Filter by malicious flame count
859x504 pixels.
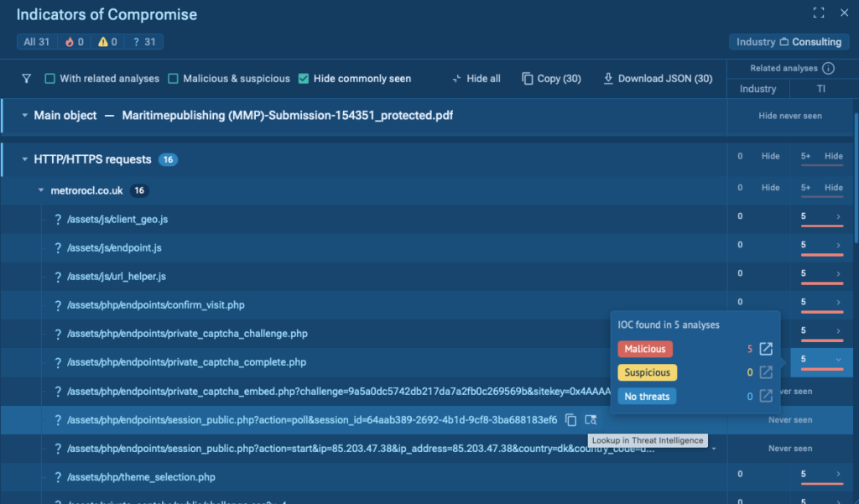pos(75,42)
